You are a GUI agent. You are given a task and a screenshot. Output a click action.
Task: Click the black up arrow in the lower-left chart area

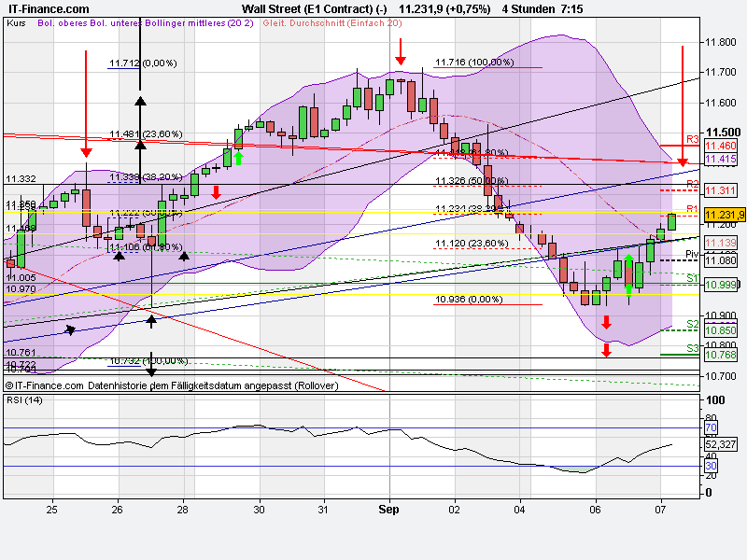click(x=70, y=329)
